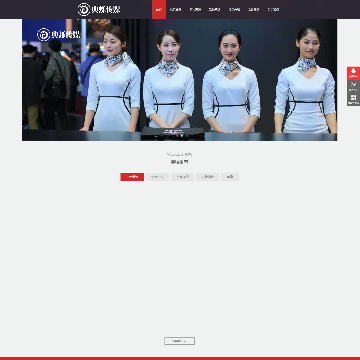Select the red active category filter tab

pos(132,177)
